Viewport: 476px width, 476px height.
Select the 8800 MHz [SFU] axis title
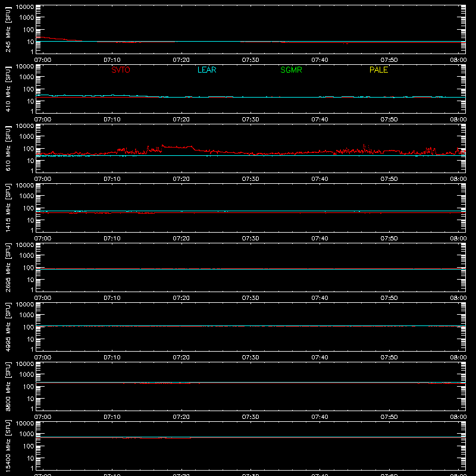point(8,387)
